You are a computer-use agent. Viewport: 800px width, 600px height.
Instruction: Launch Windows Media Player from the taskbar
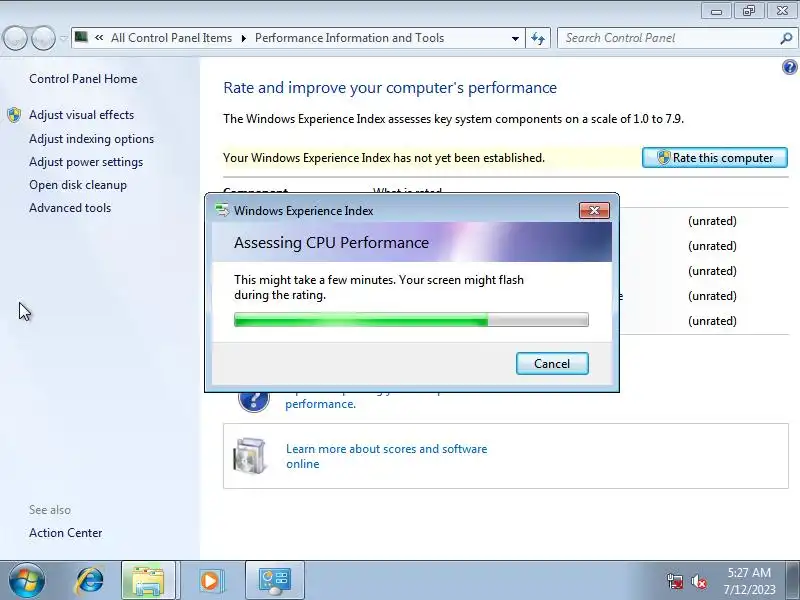[210, 581]
